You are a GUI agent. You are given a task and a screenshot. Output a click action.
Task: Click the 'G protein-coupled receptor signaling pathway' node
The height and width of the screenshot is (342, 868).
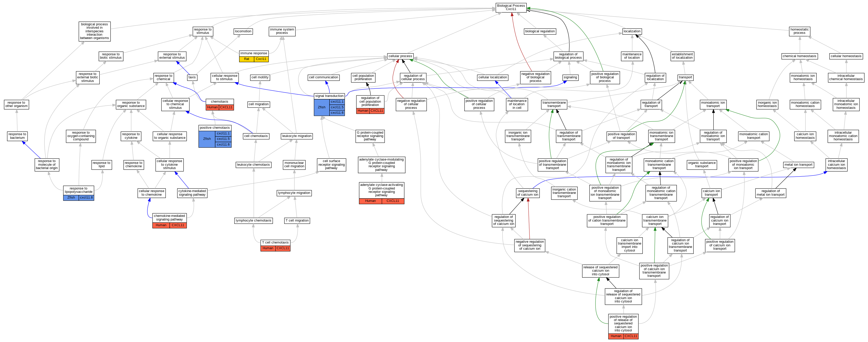click(x=370, y=136)
